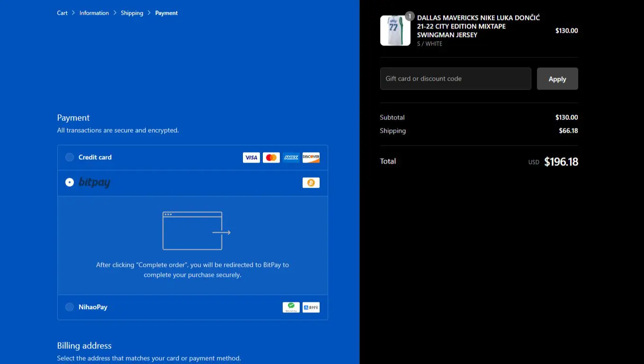
Task: Click the transactions secure and encrypted text
Action: point(118,130)
